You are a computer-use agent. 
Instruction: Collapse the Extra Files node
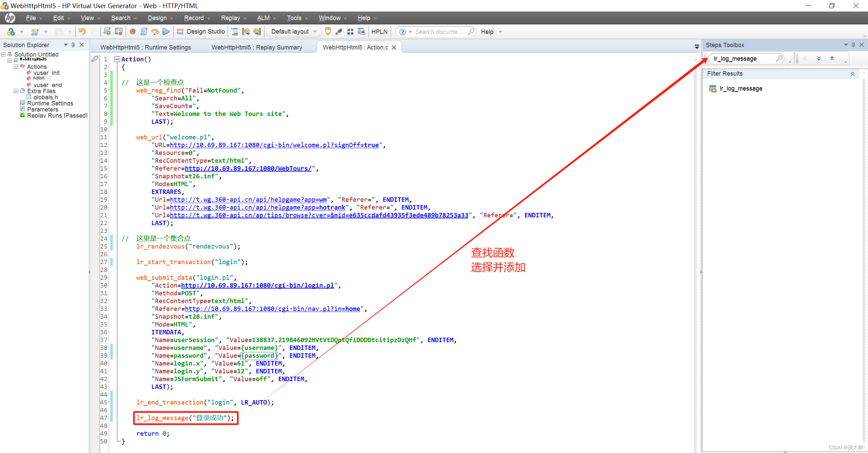pyautogui.click(x=16, y=91)
